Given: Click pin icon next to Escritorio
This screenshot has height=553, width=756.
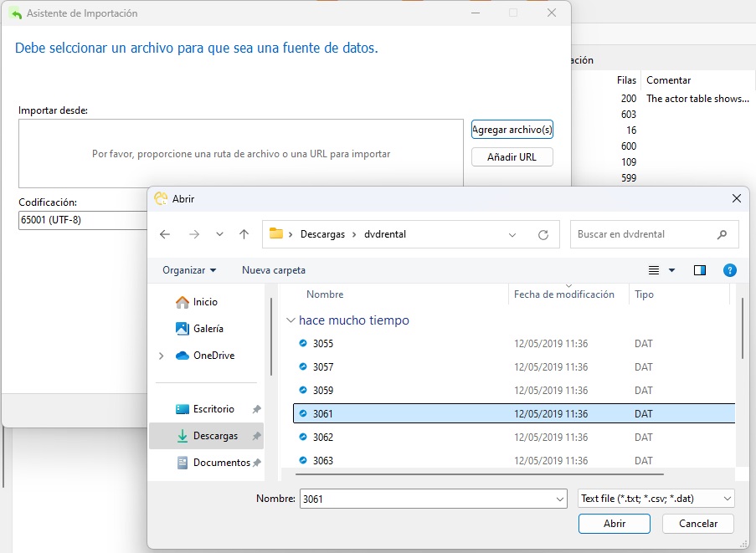Looking at the screenshot, I should click(256, 409).
